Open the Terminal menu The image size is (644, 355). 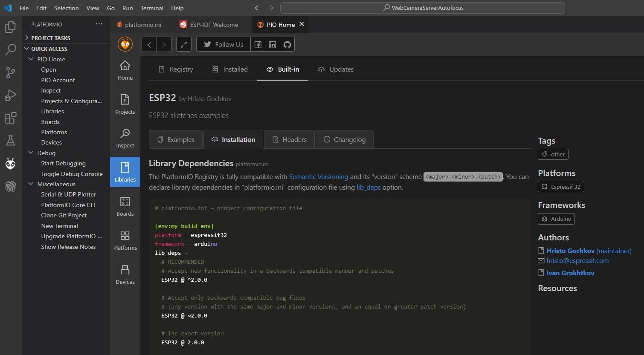pyautogui.click(x=152, y=8)
